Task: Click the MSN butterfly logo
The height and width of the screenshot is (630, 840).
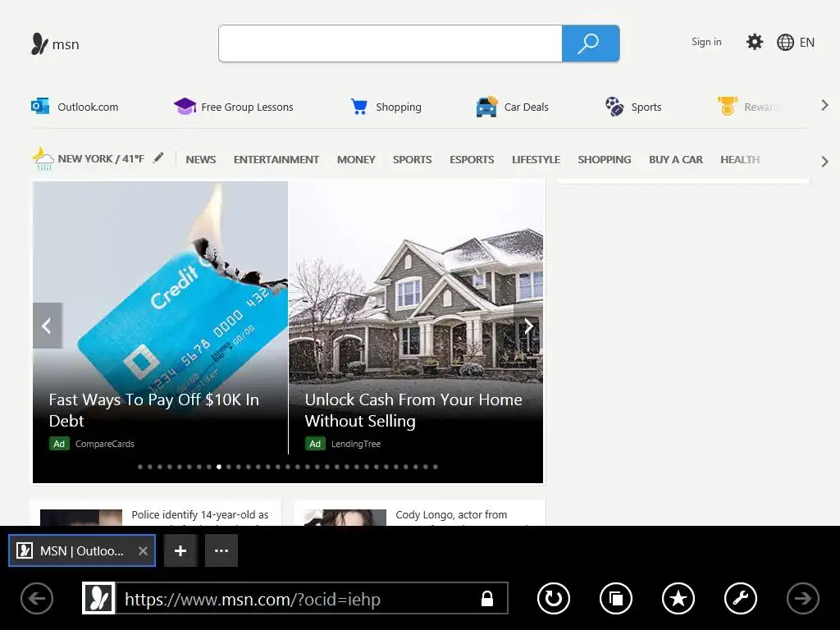Action: (x=39, y=44)
